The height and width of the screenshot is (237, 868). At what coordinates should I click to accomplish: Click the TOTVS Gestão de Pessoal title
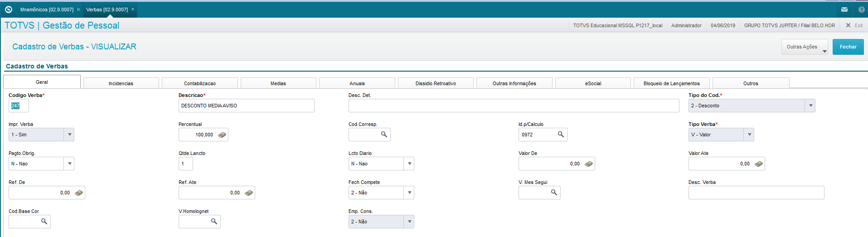pos(62,25)
